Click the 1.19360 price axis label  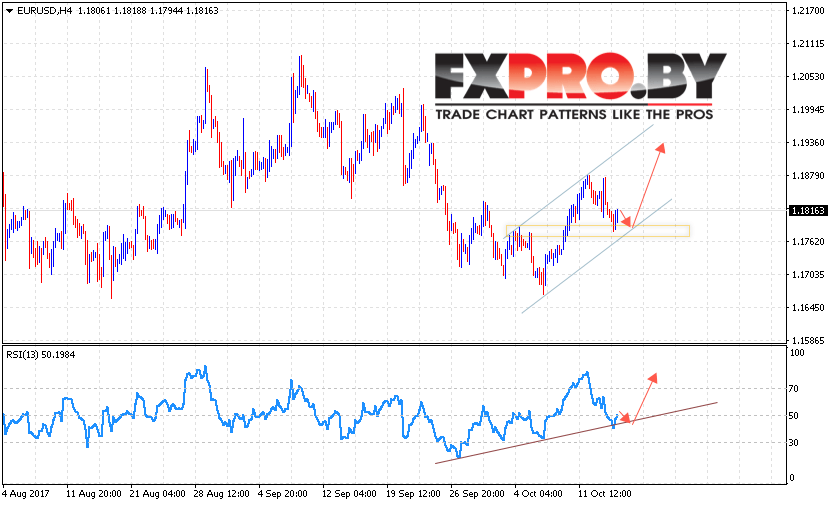coord(808,143)
